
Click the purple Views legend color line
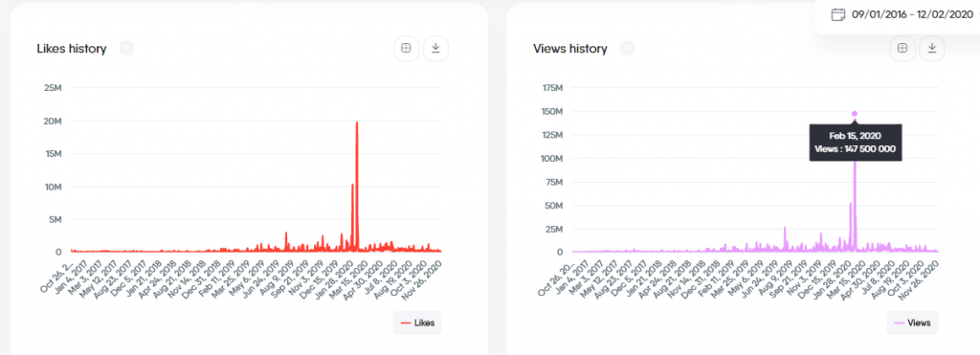tap(899, 323)
